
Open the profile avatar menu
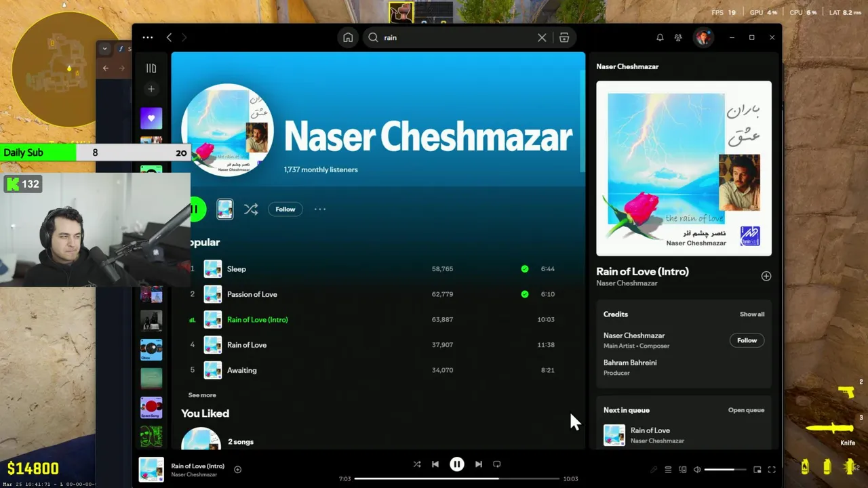pos(703,37)
